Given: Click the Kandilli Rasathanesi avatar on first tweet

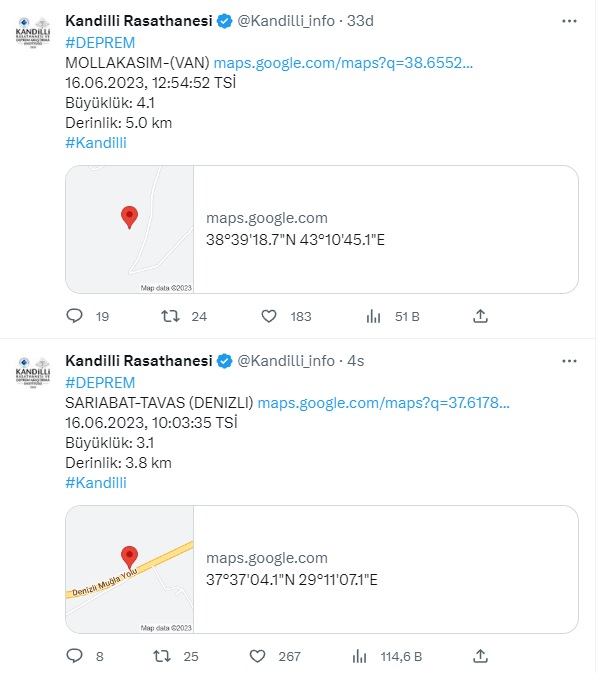Looking at the screenshot, I should point(33,32).
